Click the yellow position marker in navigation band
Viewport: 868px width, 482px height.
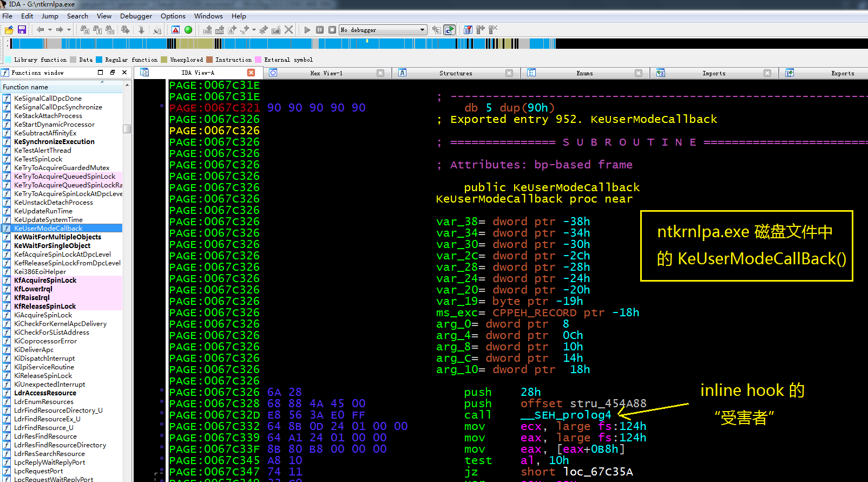click(x=367, y=41)
